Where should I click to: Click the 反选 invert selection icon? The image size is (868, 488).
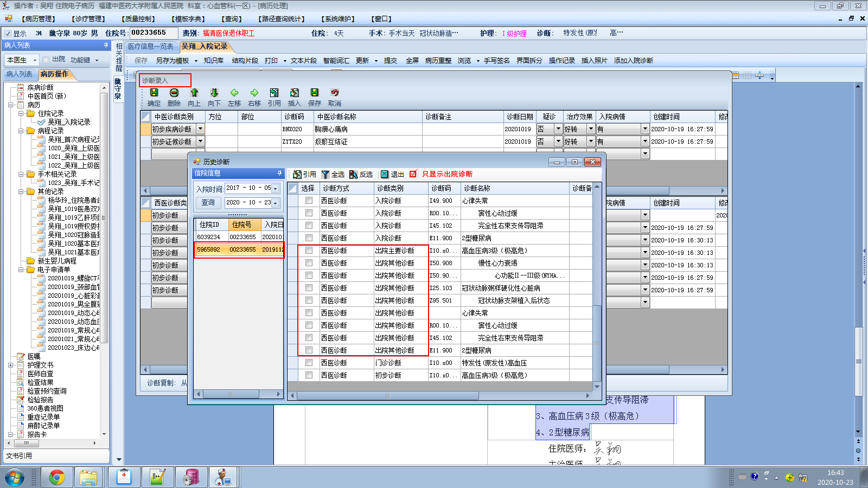pos(354,174)
